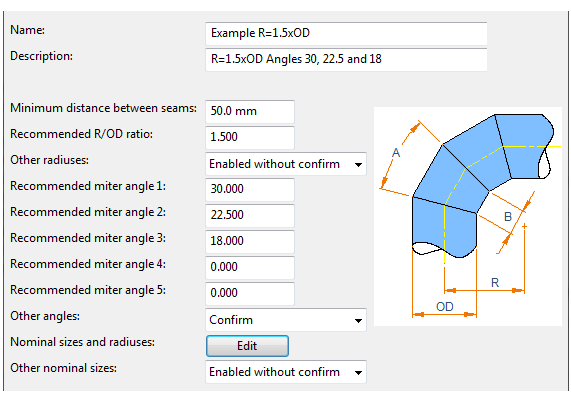The width and height of the screenshot is (571, 401).
Task: Click the Other radiuses dropdown arrow
Action: point(358,165)
